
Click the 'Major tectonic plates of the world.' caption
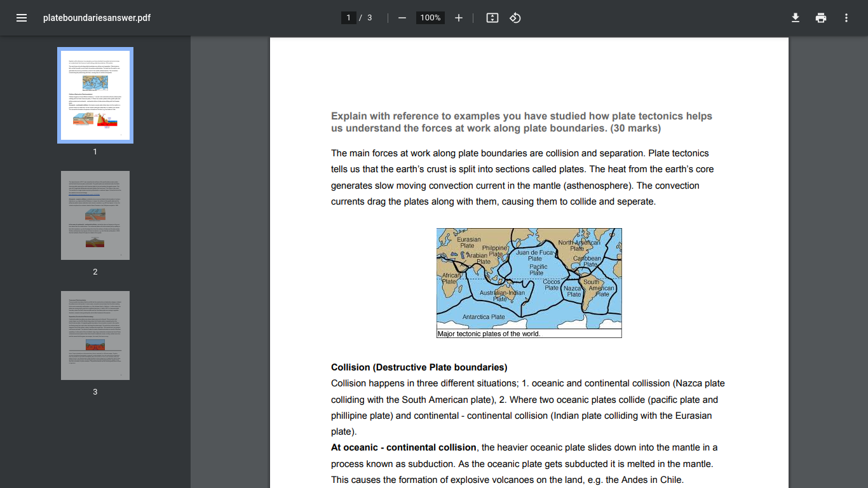tap(489, 334)
